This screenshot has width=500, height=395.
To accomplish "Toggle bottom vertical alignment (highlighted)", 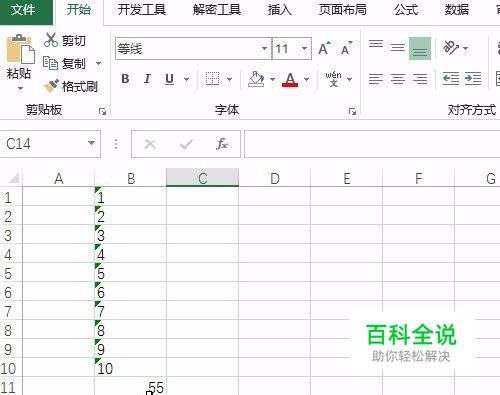I will tap(420, 48).
